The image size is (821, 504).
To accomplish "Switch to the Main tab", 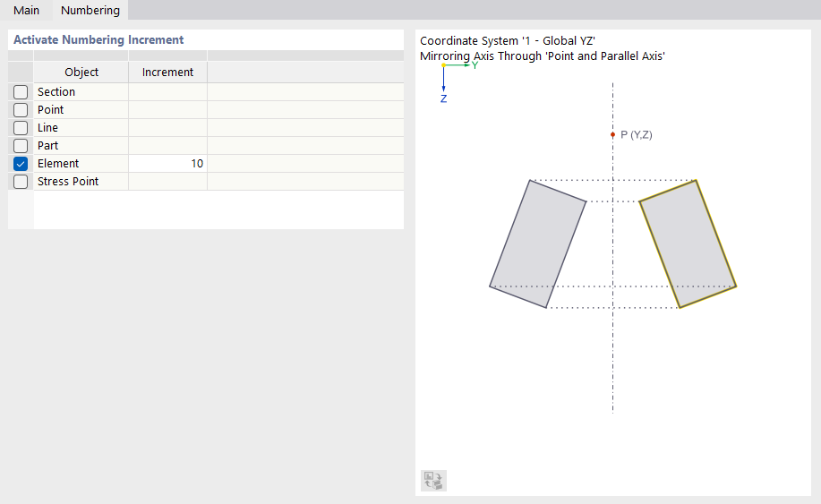I will [26, 11].
